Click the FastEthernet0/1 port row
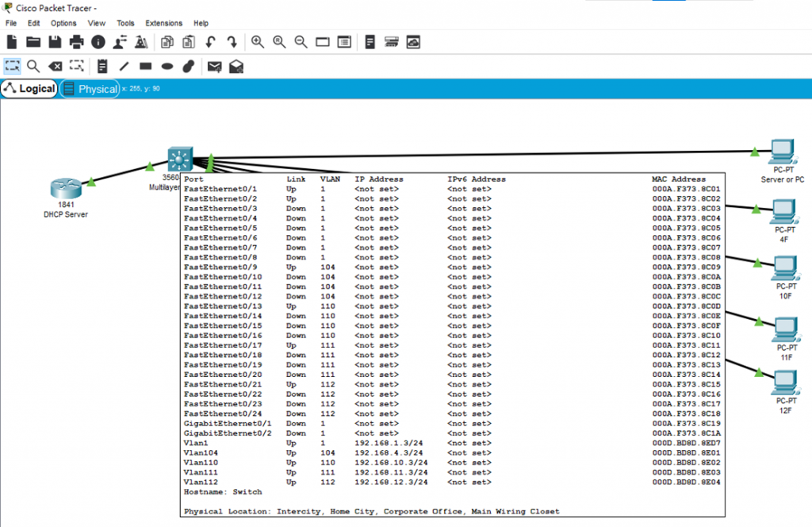This screenshot has width=812, height=527. 452,189
